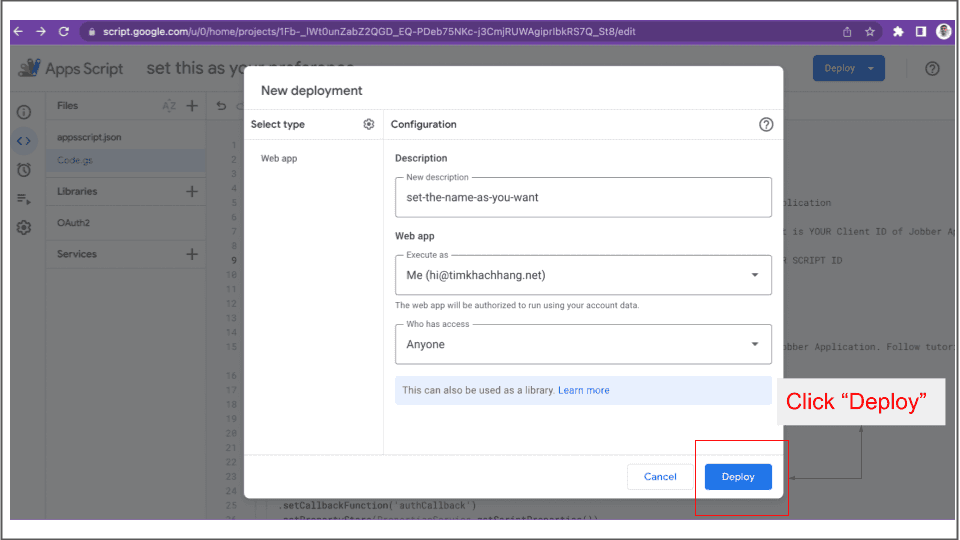Image resolution: width=960 pixels, height=540 pixels.
Task: Add a library with plus icon
Action: (192, 191)
